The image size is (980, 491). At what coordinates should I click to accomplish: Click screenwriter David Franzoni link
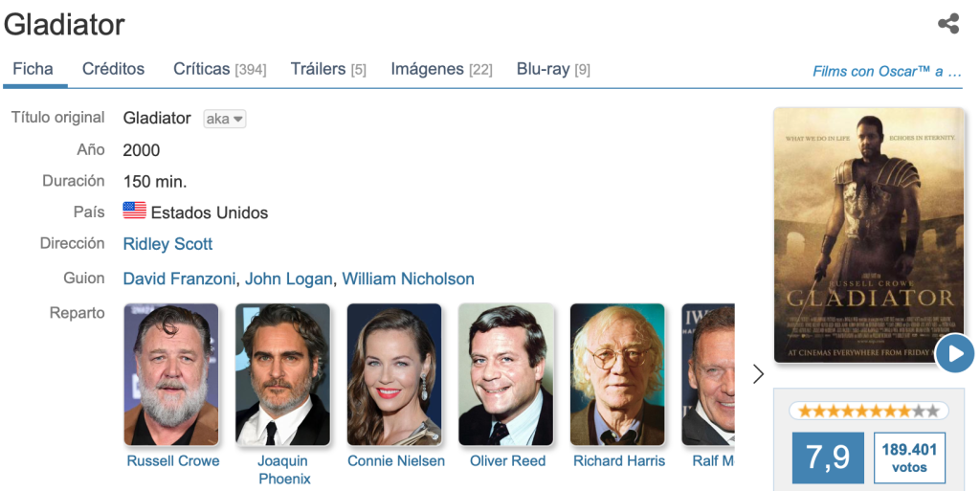point(179,279)
